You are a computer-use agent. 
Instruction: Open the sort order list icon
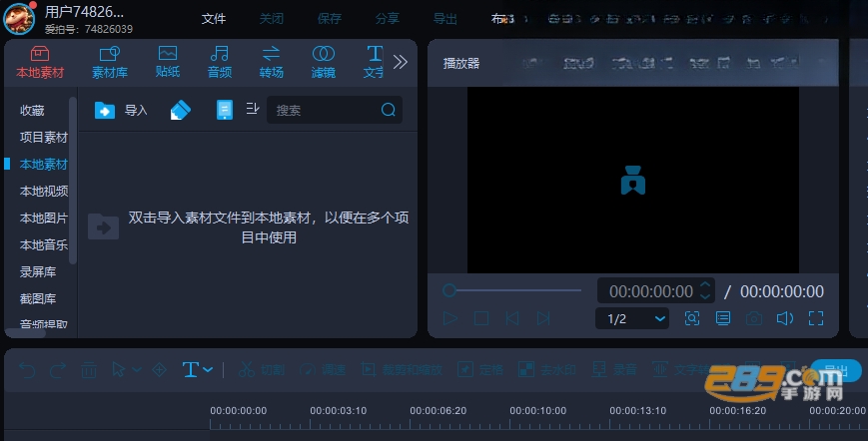pyautogui.click(x=253, y=109)
